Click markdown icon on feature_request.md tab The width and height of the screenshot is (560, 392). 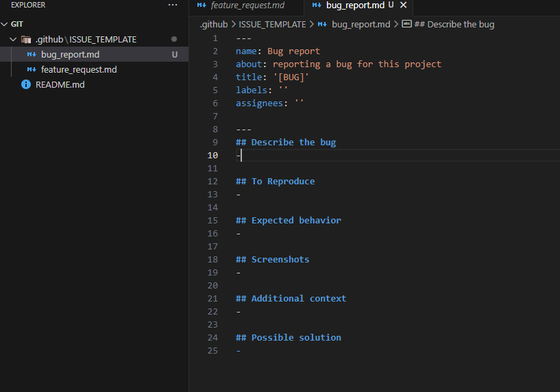click(x=202, y=5)
